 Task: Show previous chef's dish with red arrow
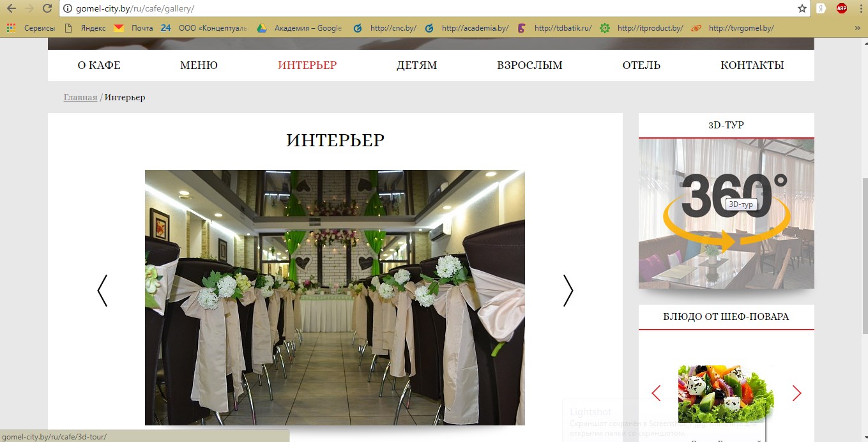click(656, 393)
